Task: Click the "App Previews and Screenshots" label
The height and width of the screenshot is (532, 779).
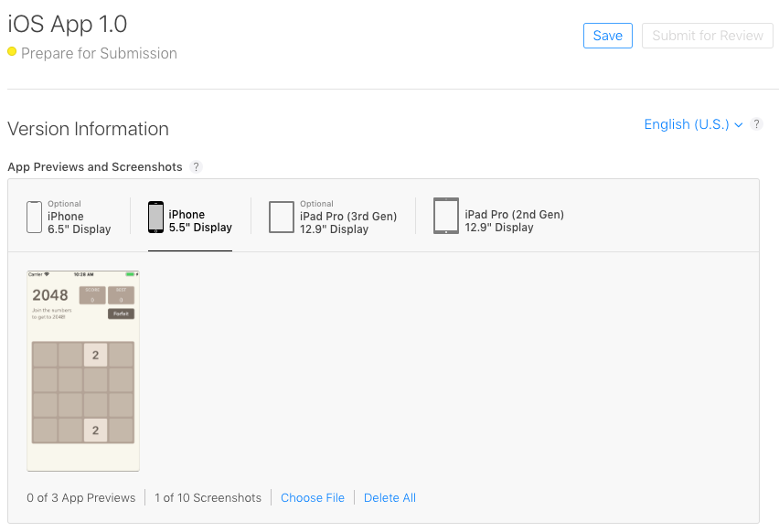Action: coord(95,167)
